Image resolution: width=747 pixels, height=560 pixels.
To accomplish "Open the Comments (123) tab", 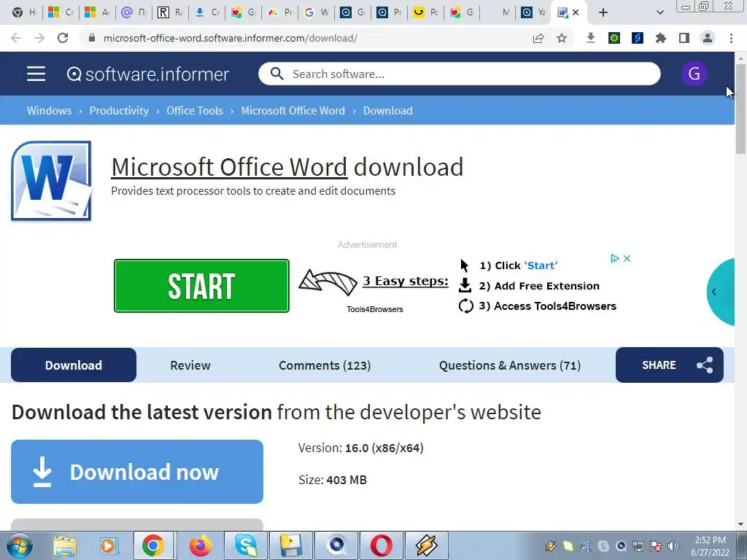I will [325, 365].
